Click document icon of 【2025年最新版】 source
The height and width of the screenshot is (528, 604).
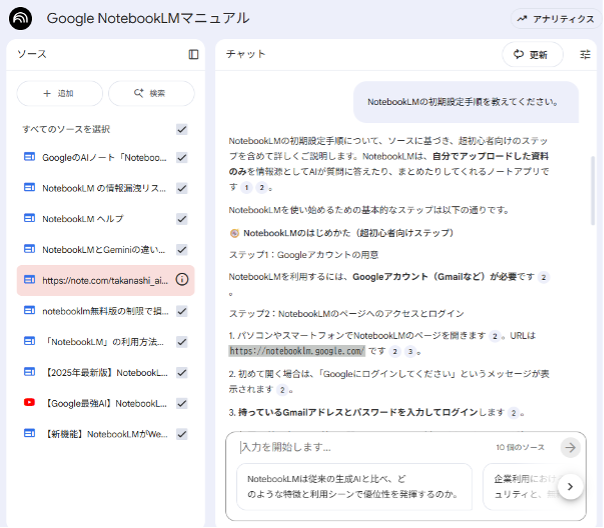29,372
